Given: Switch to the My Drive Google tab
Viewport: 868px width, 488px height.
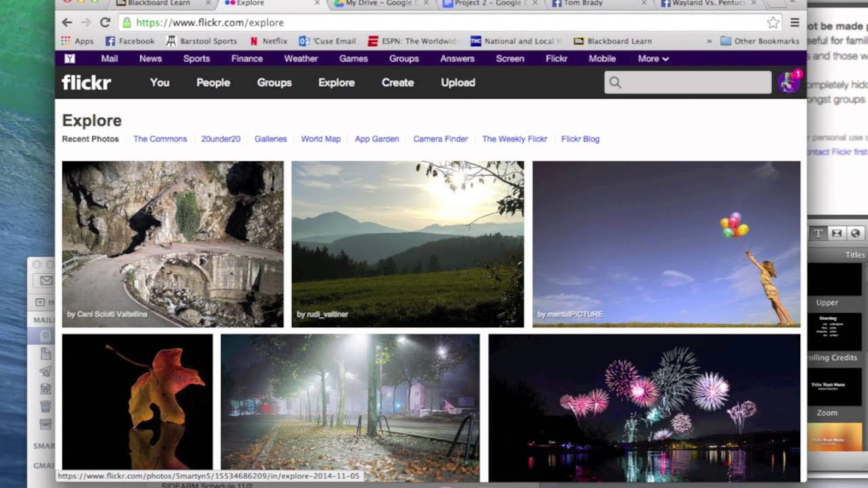Looking at the screenshot, I should coord(380,3).
